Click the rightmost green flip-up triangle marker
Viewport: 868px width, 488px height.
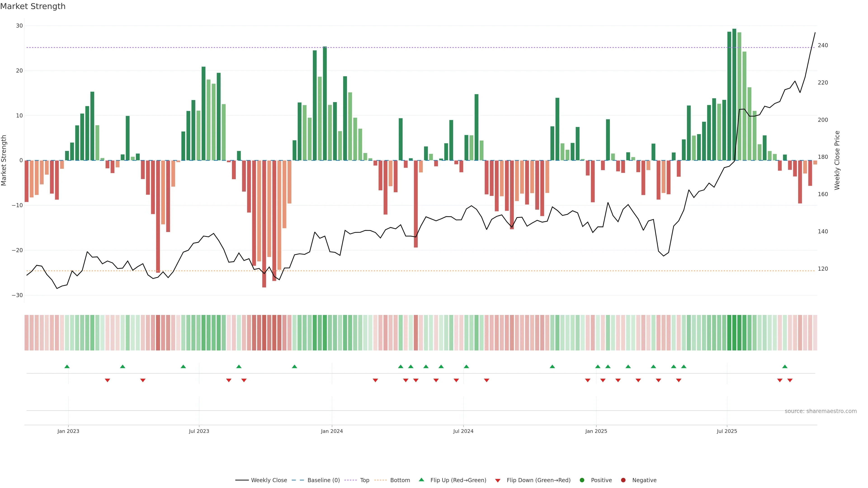click(x=785, y=366)
